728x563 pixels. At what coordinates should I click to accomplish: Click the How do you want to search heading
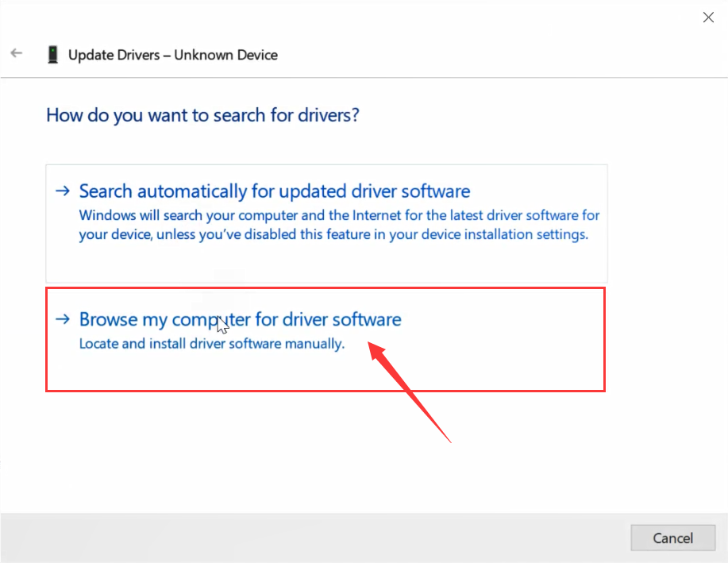[203, 115]
